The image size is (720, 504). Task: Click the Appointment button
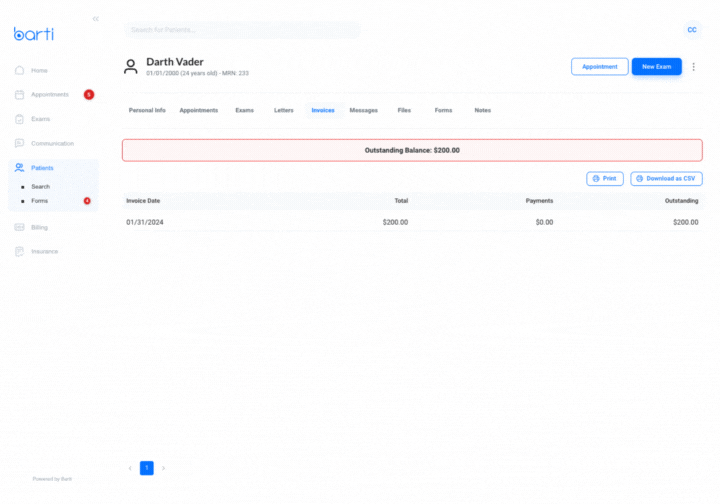(x=599, y=67)
